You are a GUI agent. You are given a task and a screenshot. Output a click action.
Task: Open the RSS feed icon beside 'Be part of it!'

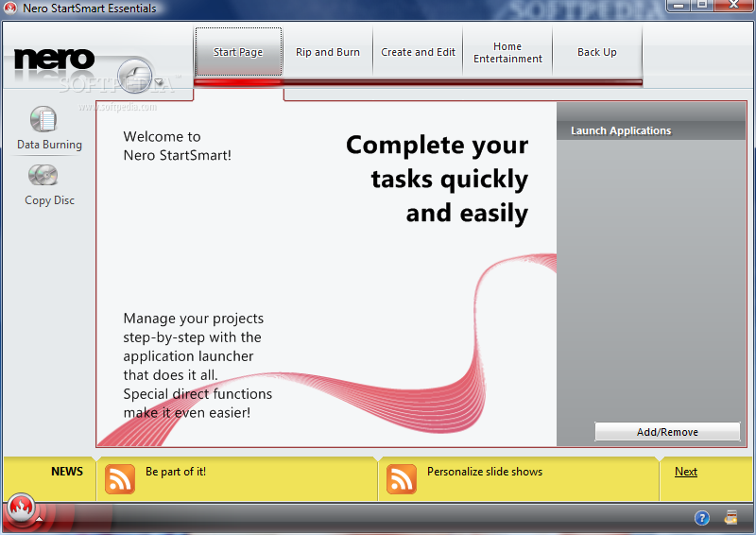click(x=120, y=479)
